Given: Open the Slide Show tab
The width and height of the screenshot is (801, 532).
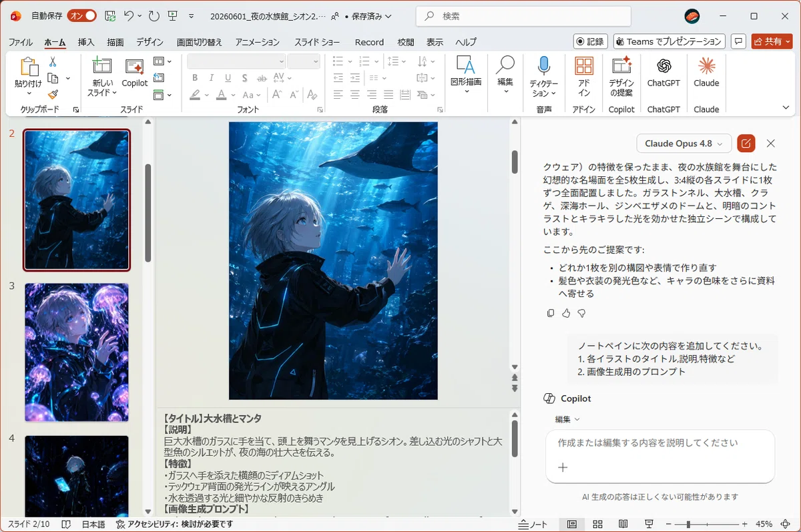Looking at the screenshot, I should (317, 42).
